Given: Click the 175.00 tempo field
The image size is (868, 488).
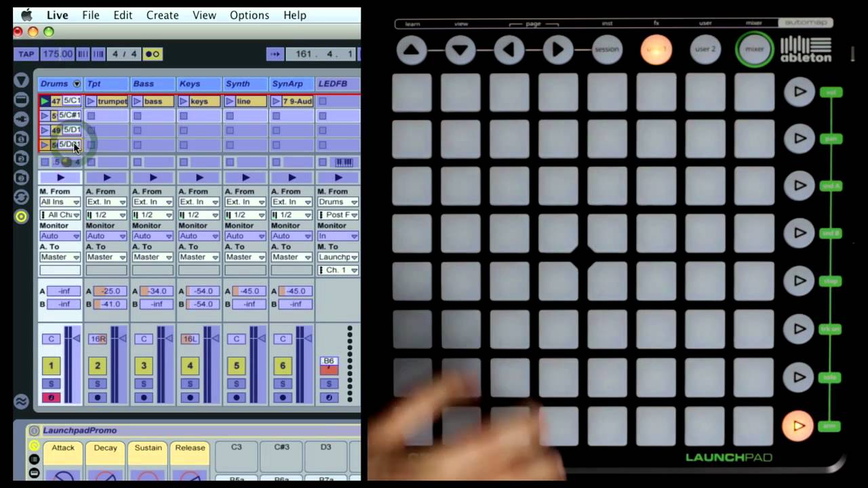Looking at the screenshot, I should coord(57,54).
